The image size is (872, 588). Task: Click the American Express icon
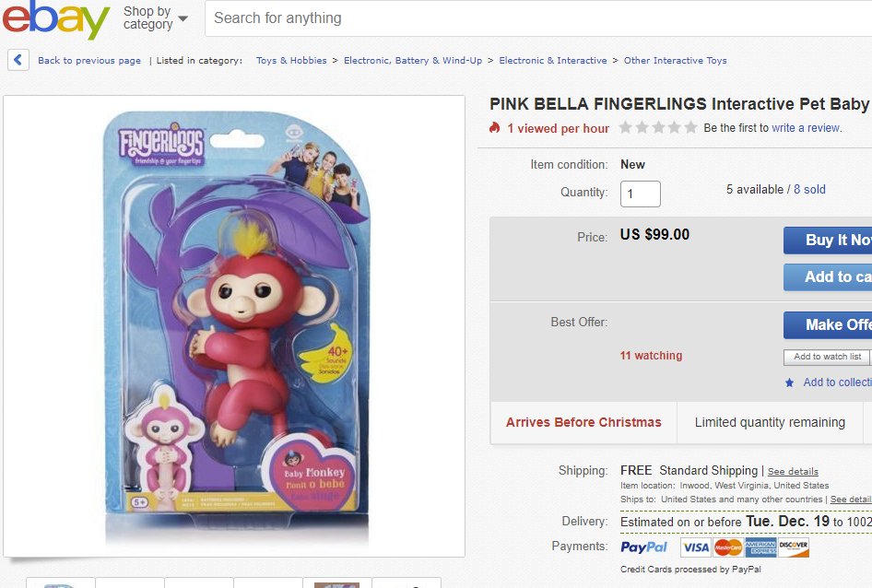point(760,547)
